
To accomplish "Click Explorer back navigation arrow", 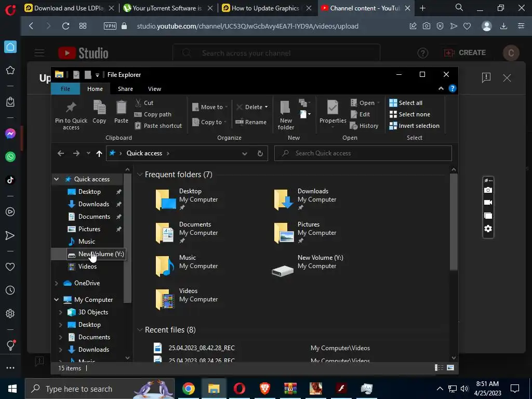I will click(61, 153).
